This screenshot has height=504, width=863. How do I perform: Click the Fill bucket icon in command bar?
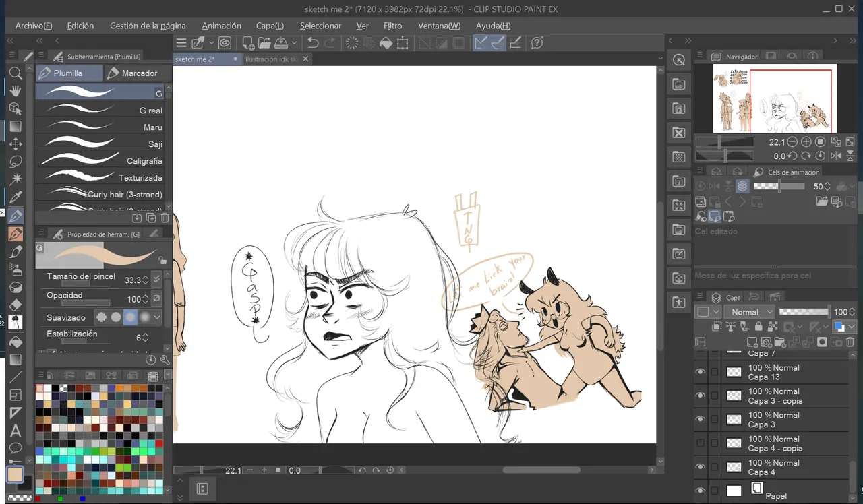click(386, 43)
